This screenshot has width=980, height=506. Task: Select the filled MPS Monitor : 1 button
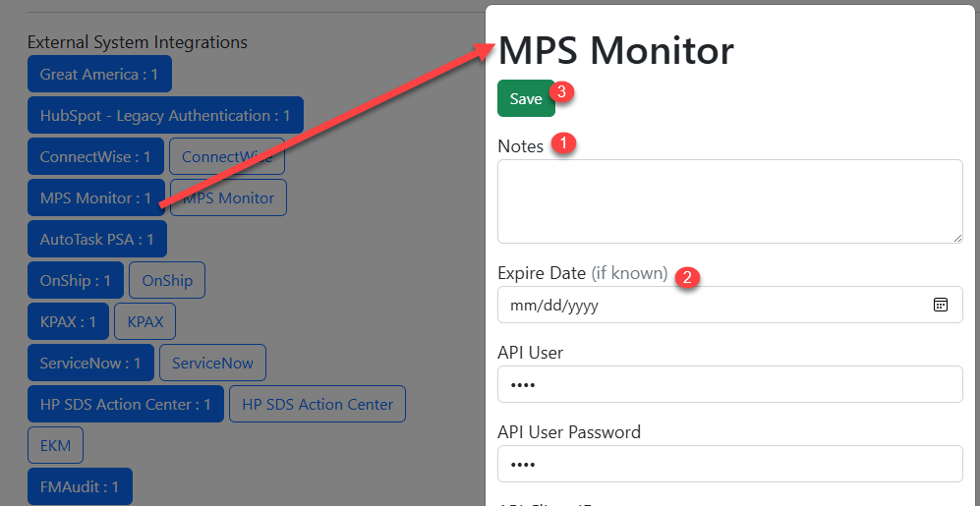[x=96, y=198]
